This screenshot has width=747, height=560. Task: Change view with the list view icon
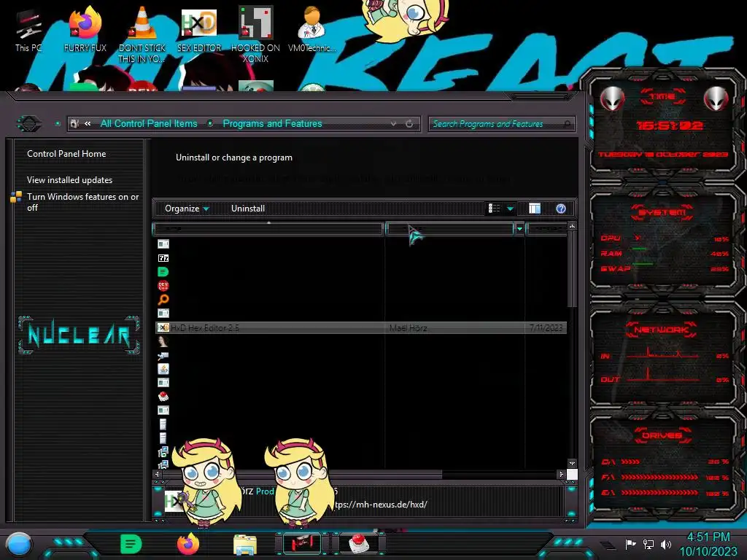click(x=494, y=209)
